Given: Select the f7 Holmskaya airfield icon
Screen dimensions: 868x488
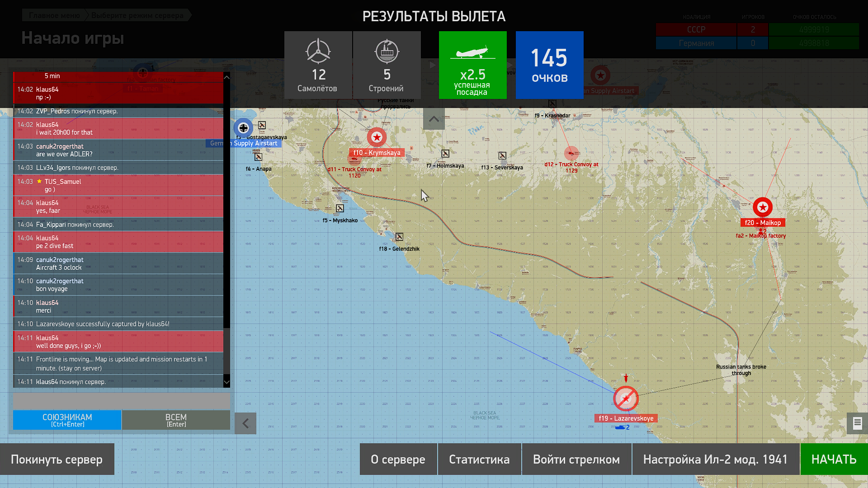Looking at the screenshot, I should click(x=445, y=154).
